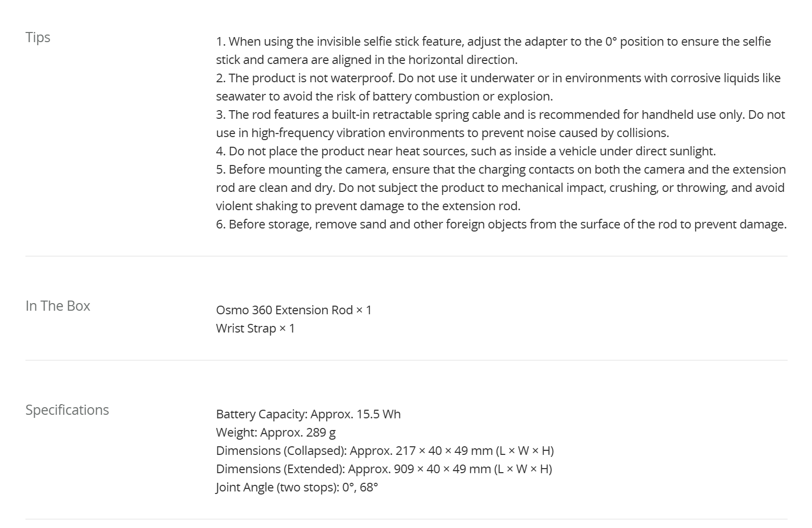Click the Tips section heading
This screenshot has width=812, height=528.
[x=38, y=37]
